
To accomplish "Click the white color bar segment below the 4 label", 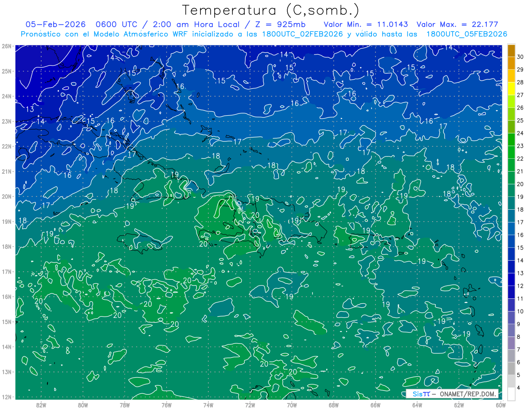I will 512,394.
